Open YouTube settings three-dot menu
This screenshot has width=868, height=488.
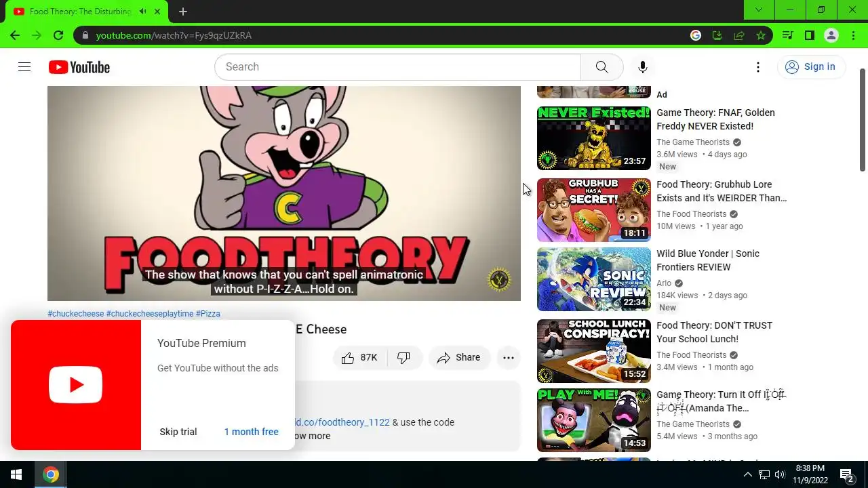pos(758,66)
